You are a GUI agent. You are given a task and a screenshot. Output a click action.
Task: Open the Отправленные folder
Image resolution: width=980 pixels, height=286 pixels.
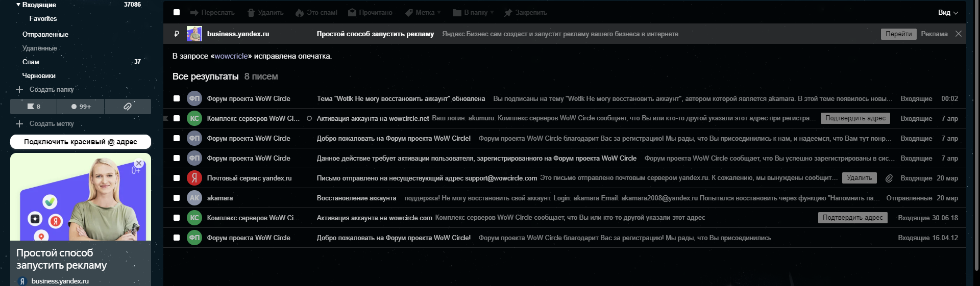[45, 34]
